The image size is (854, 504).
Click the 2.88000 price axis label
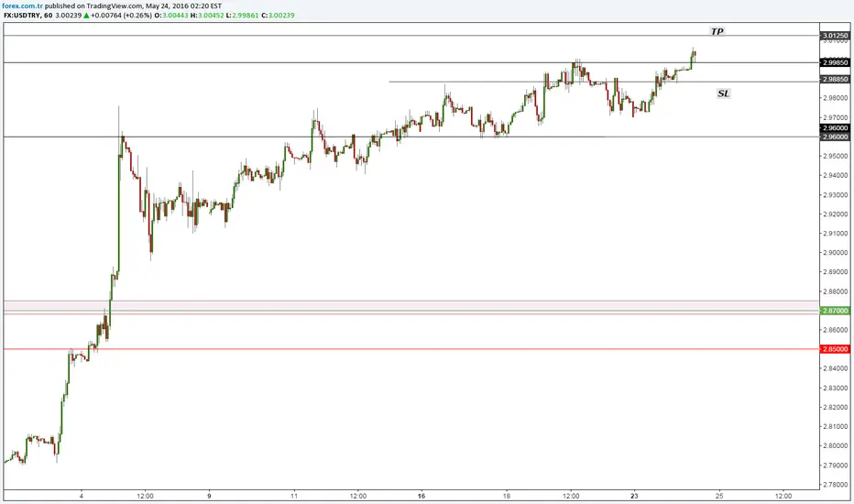click(x=835, y=291)
